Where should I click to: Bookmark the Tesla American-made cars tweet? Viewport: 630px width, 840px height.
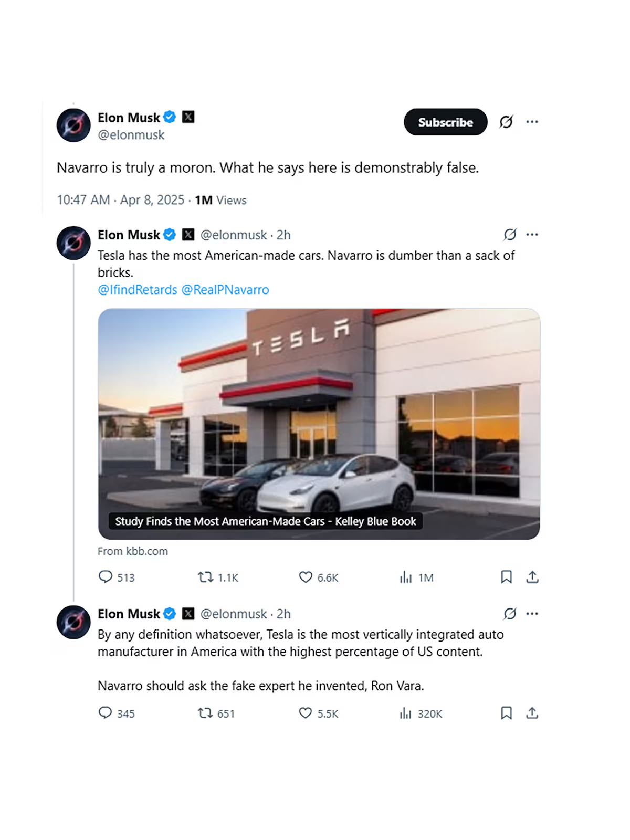click(506, 577)
